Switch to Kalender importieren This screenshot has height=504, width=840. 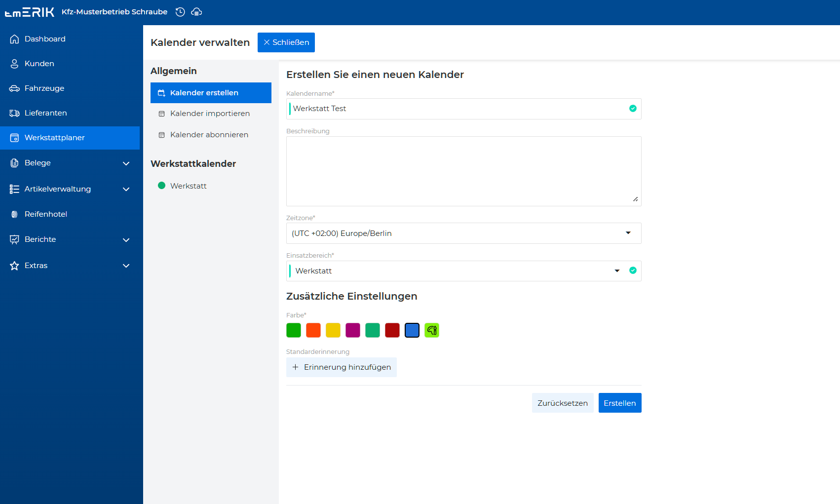(x=211, y=114)
